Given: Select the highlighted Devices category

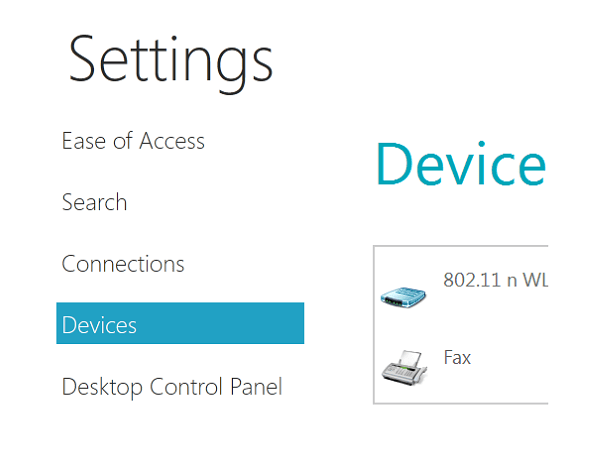Looking at the screenshot, I should click(99, 325).
